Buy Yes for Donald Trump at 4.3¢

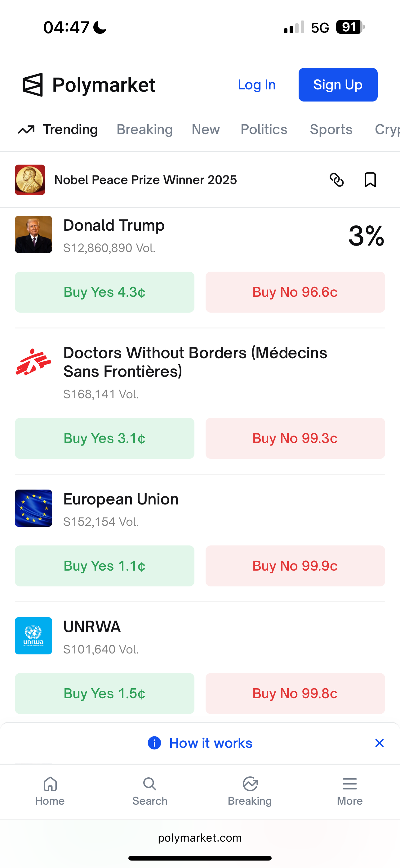pyautogui.click(x=104, y=292)
